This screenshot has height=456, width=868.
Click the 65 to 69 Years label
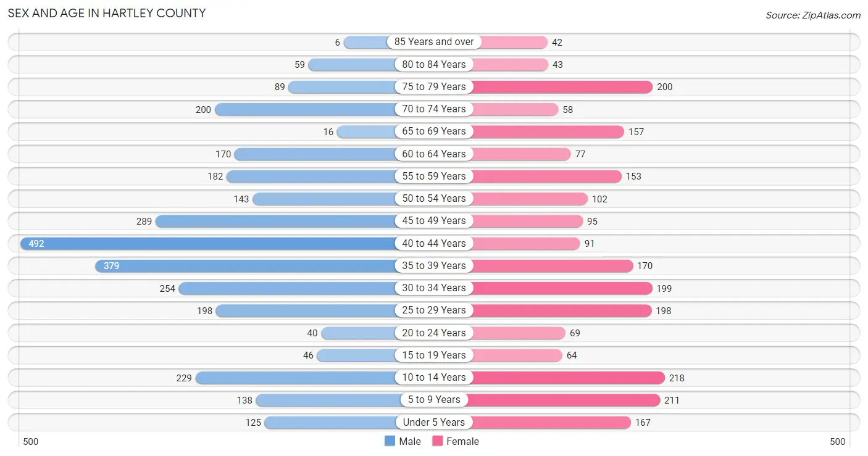pos(434,131)
